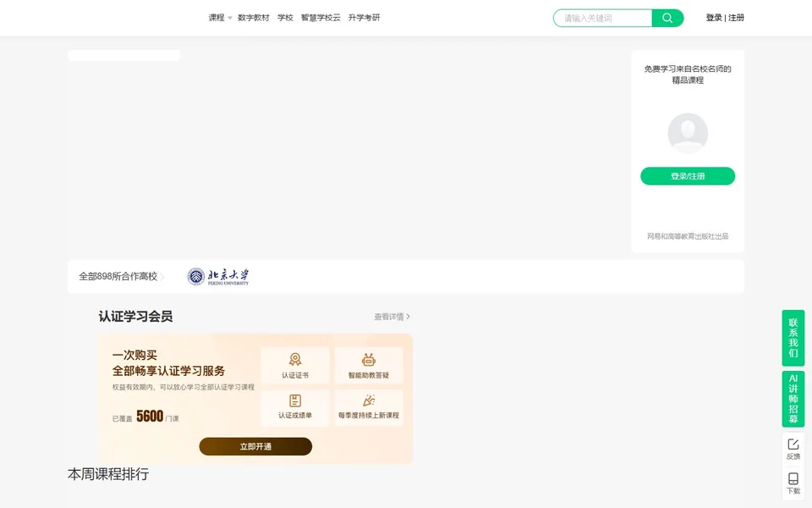The width and height of the screenshot is (812, 508).
Task: Click the 一次购买 promo text
Action: (134, 355)
